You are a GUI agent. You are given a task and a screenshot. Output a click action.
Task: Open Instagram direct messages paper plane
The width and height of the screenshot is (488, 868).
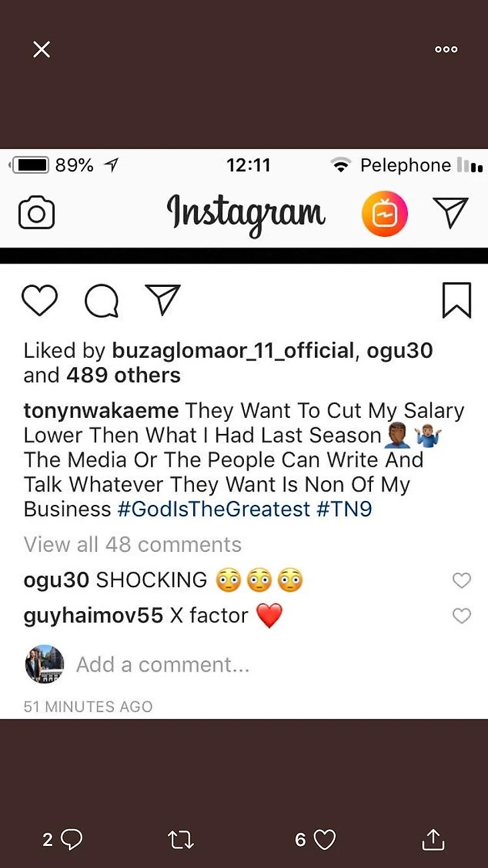450,213
